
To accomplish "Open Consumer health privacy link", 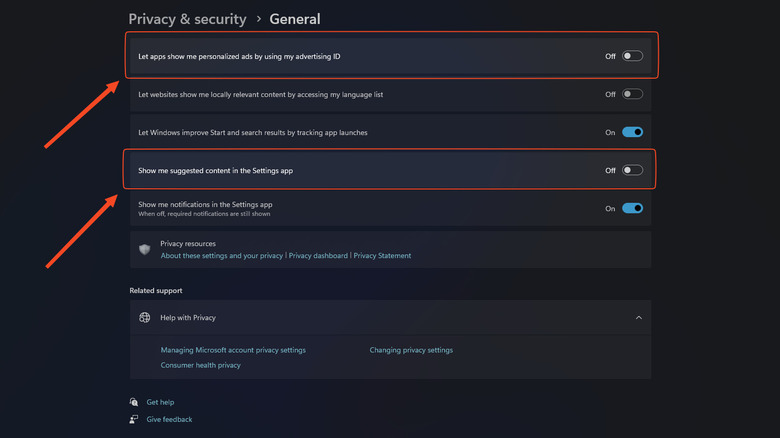I will pos(200,365).
